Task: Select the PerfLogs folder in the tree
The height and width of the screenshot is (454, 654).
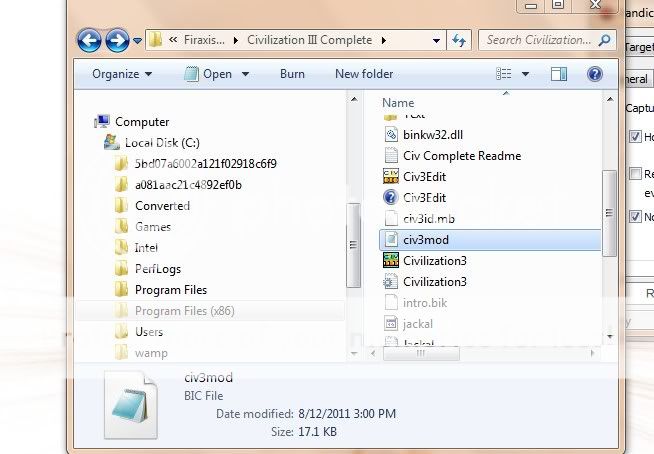Action: pyautogui.click(x=158, y=269)
